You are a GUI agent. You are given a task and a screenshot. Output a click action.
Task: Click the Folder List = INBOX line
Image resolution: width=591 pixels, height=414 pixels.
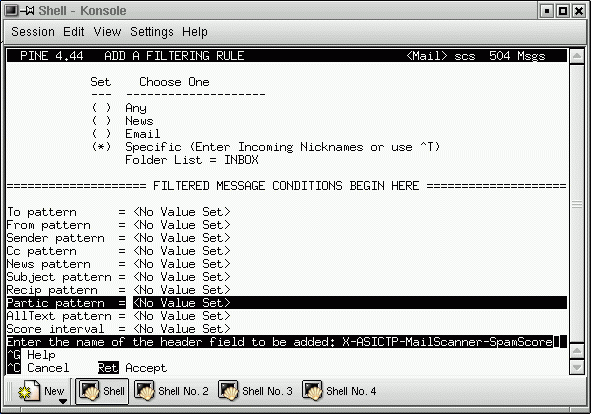click(x=192, y=160)
